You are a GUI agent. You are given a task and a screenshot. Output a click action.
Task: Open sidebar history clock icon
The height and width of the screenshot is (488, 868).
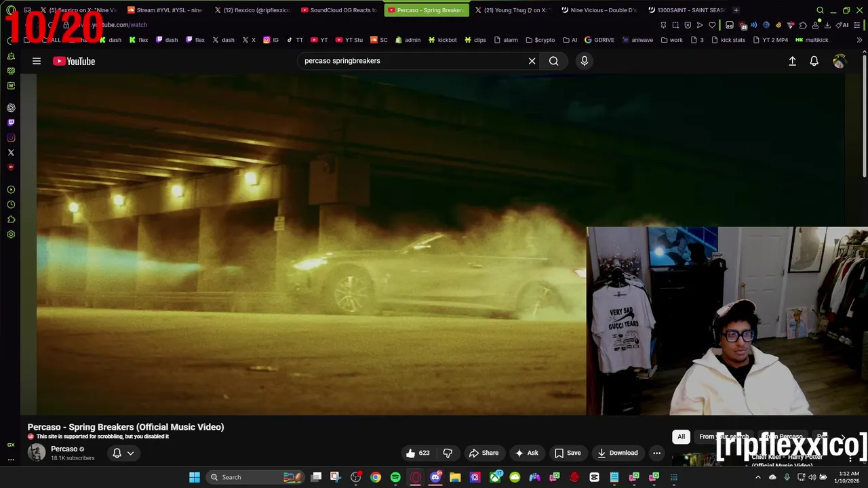(x=11, y=205)
